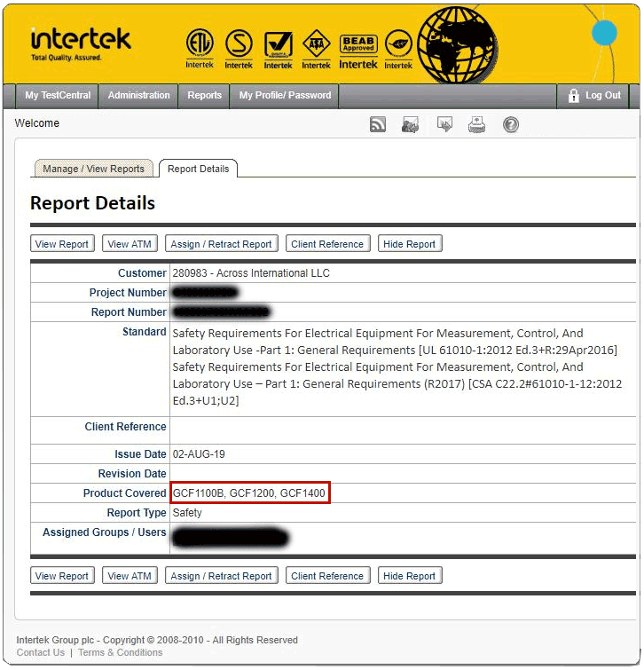Click the green leaf certification mark
The height and width of the screenshot is (670, 644).
click(x=398, y=48)
